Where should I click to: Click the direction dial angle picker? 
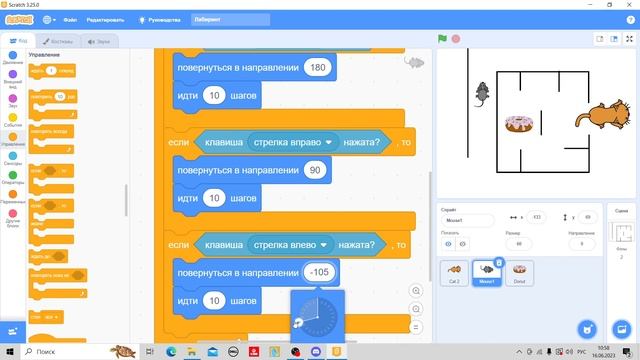[x=318, y=317]
